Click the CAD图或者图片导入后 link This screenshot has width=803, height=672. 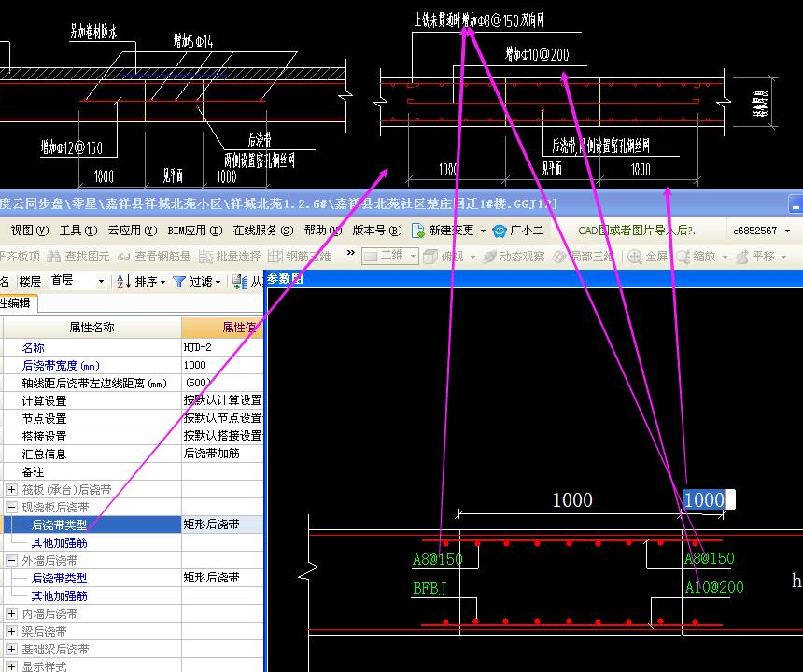[x=637, y=231]
